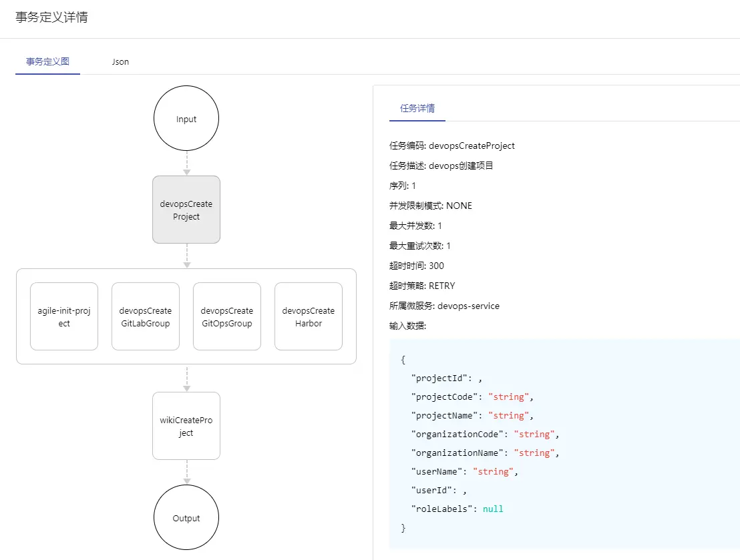Select the 任务详情 tab
The height and width of the screenshot is (560, 740).
pos(417,109)
